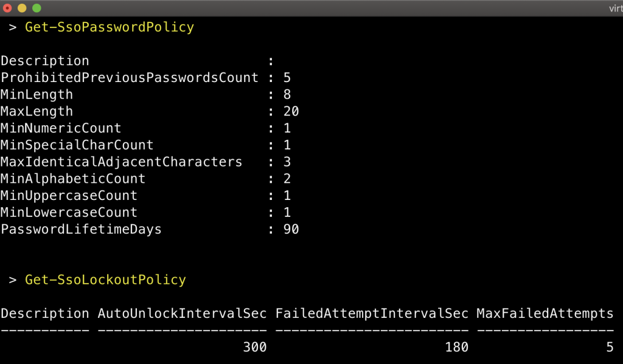623x364 pixels.
Task: Click the MinSpecialCharCount property label
Action: [77, 145]
